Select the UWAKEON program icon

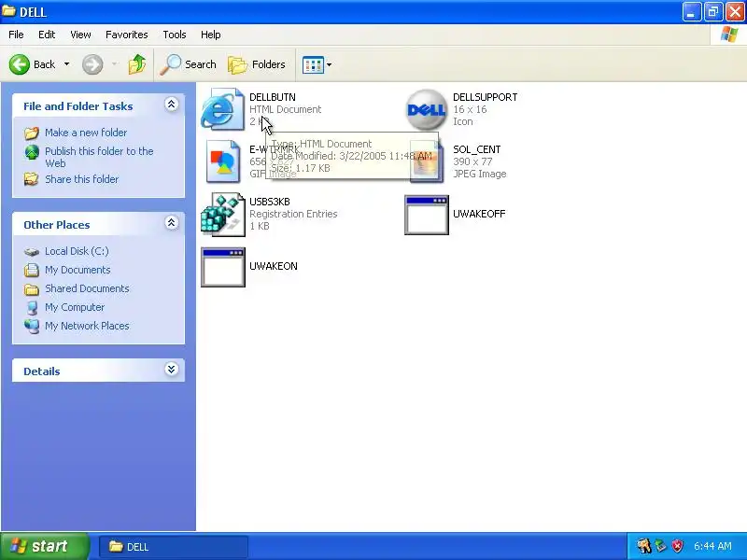222,267
